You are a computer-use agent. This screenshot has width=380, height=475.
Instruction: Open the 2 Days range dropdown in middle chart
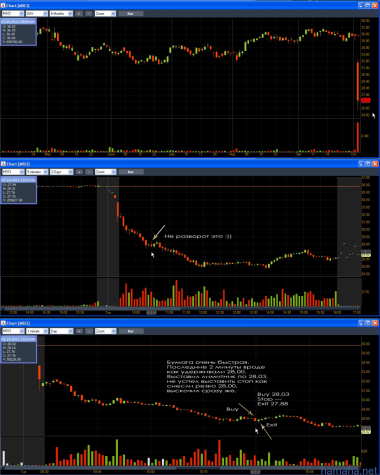[61, 172]
